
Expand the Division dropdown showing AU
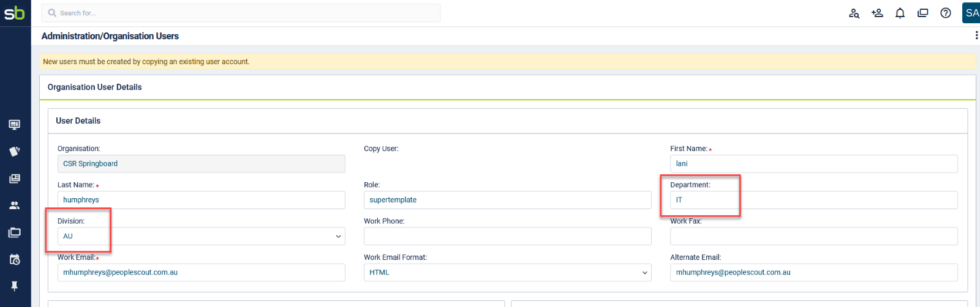pyautogui.click(x=202, y=236)
